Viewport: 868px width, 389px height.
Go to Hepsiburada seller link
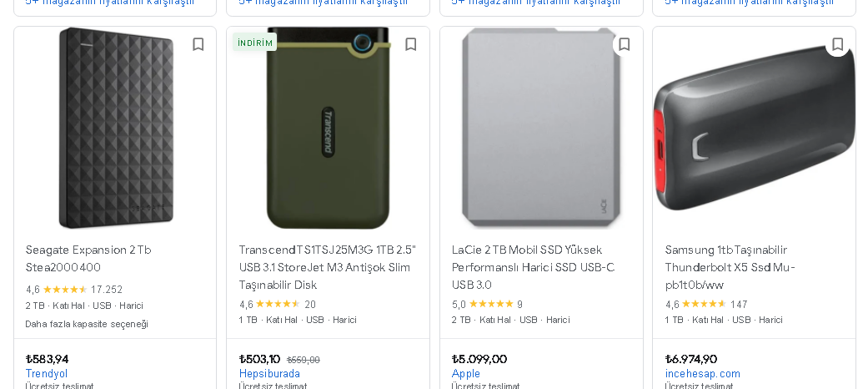coord(269,374)
